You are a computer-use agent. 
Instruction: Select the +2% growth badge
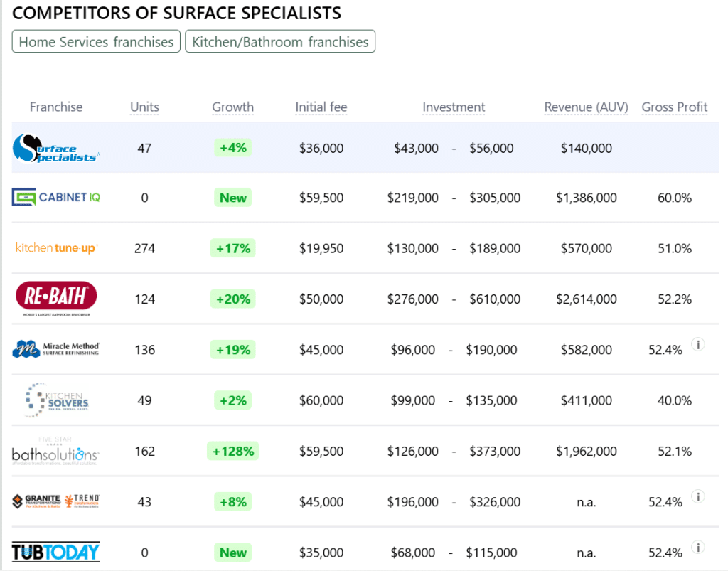pos(232,400)
